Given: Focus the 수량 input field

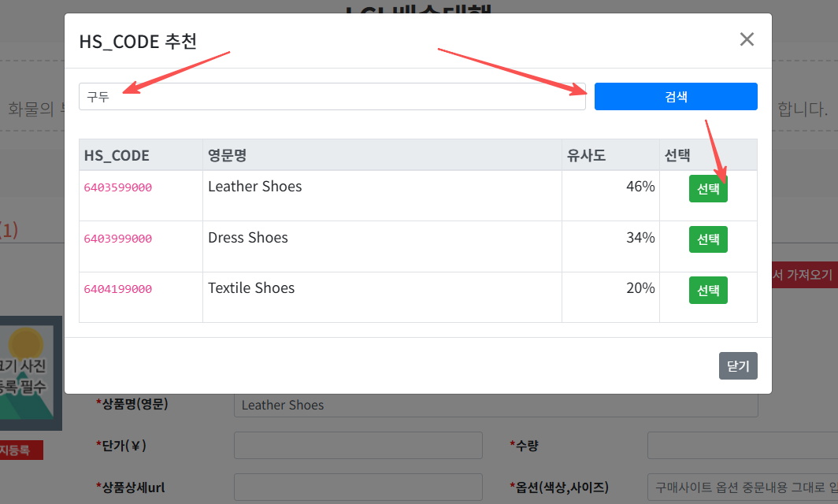Looking at the screenshot, I should pyautogui.click(x=742, y=445).
